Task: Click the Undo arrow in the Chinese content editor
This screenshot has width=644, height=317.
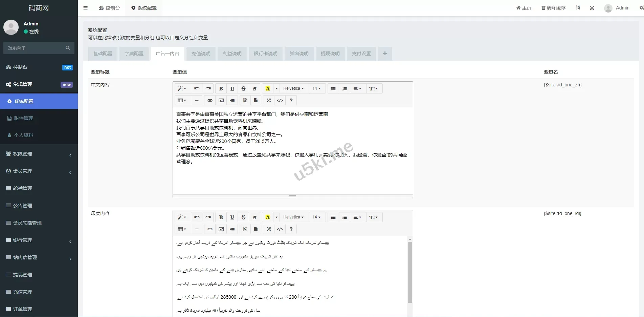Action: [197, 89]
